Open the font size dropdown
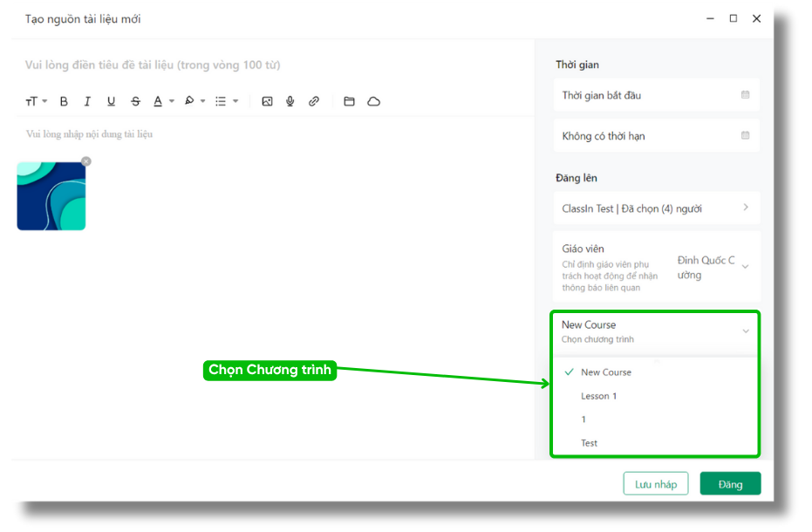 tap(36, 101)
